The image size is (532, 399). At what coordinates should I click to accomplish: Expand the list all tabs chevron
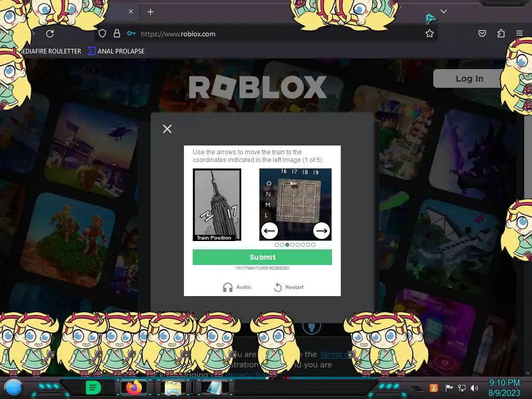[x=444, y=11]
